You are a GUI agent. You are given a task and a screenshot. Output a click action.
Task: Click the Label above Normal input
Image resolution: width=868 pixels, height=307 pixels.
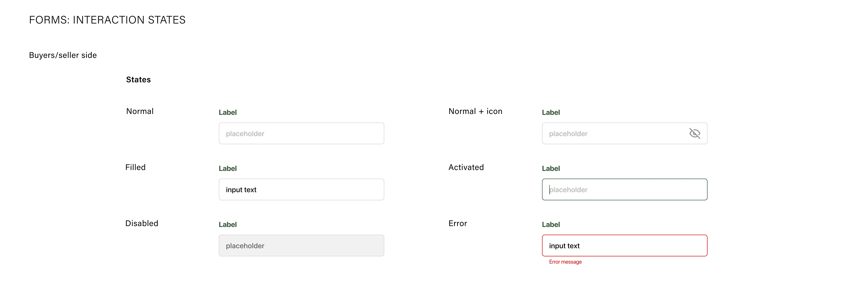click(x=227, y=113)
